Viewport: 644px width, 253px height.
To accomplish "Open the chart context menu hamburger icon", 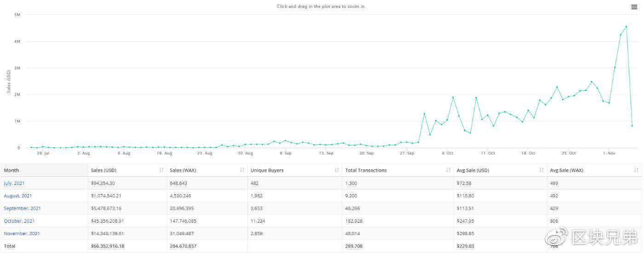I will (634, 6).
